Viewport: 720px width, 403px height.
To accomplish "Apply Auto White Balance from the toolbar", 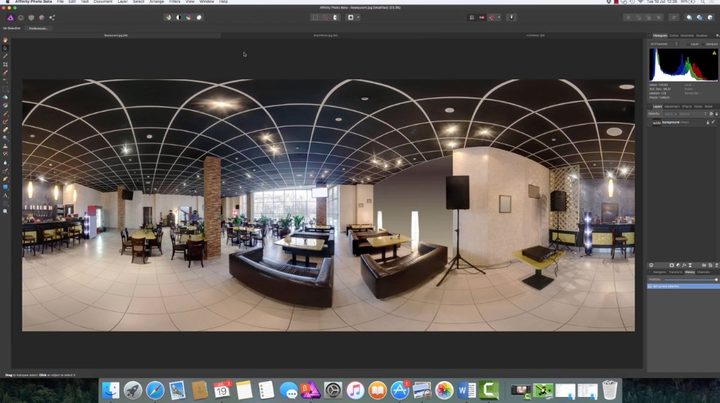I will coord(199,17).
